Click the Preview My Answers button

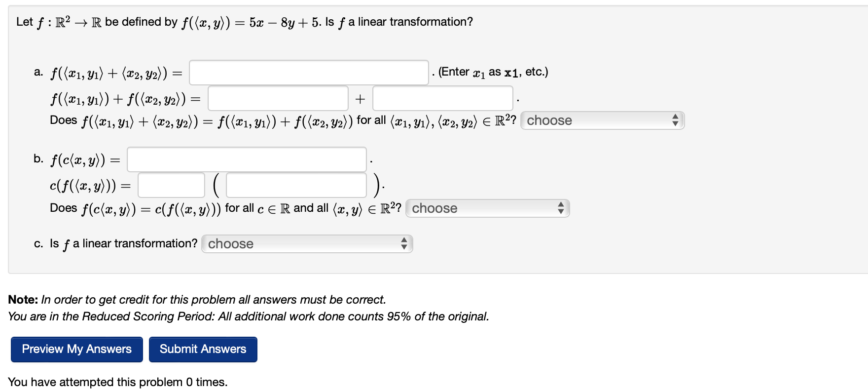click(76, 349)
